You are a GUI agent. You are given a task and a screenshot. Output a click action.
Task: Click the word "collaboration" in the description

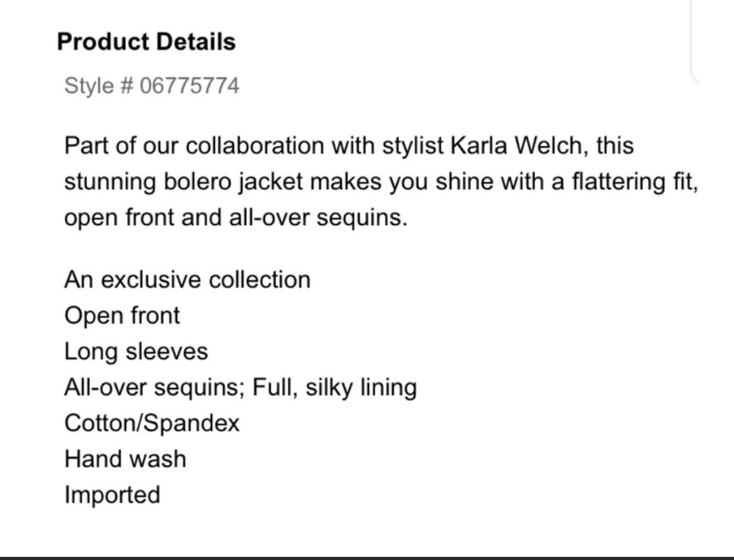tap(255, 145)
